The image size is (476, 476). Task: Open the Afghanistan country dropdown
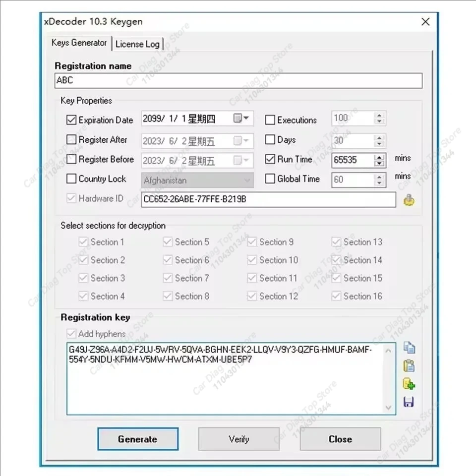(x=246, y=179)
